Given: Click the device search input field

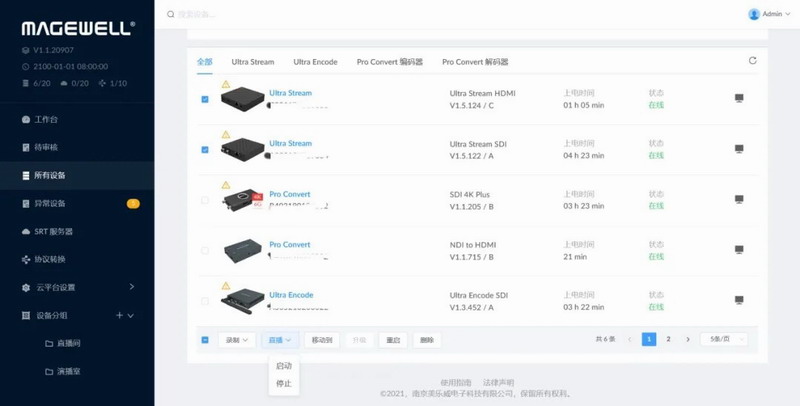Looking at the screenshot, I should pos(300,15).
